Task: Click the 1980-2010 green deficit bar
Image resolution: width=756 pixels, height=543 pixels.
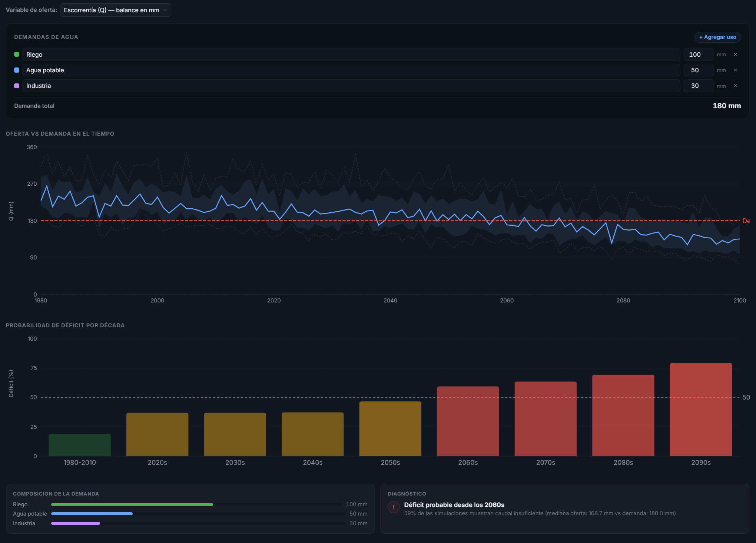Action: [80, 445]
